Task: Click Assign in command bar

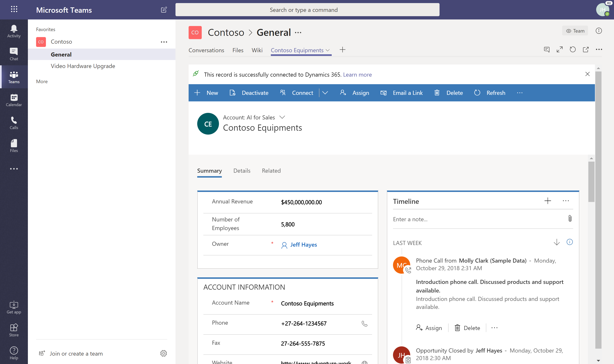Action: 354,93
